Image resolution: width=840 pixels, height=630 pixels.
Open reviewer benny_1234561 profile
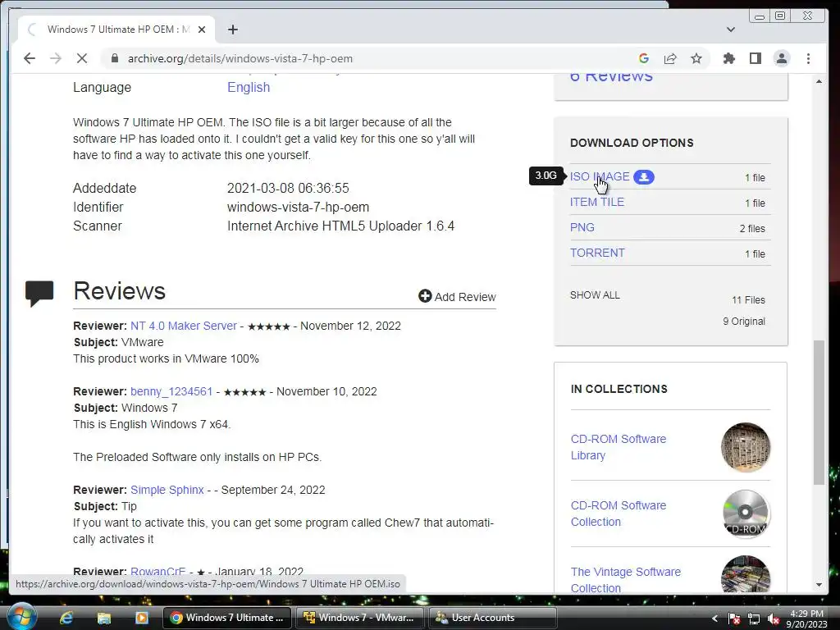(x=171, y=391)
